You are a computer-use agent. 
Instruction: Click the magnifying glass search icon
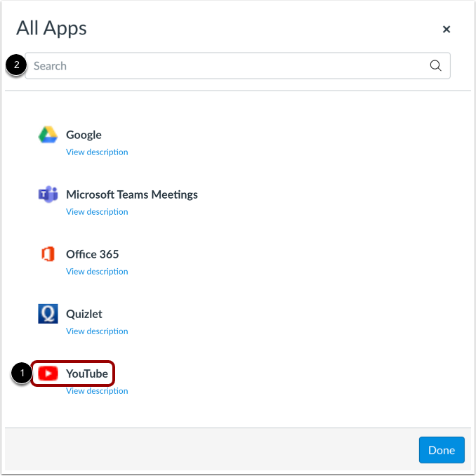coord(435,65)
